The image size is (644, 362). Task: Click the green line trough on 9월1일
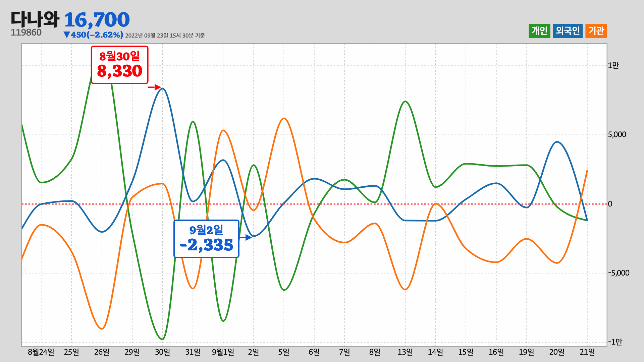tap(223, 321)
